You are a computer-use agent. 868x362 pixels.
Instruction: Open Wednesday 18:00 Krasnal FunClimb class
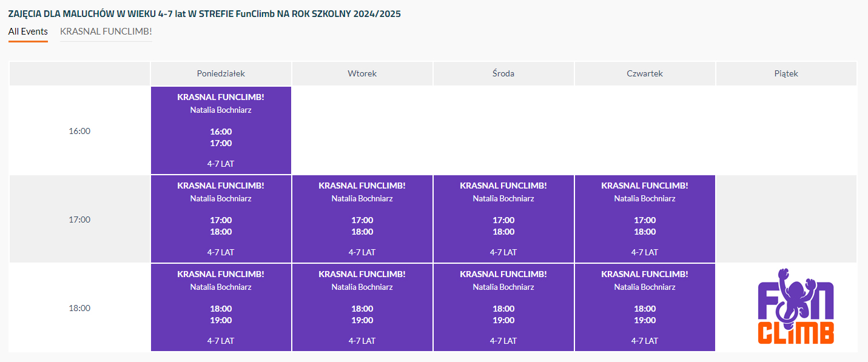[x=503, y=307]
